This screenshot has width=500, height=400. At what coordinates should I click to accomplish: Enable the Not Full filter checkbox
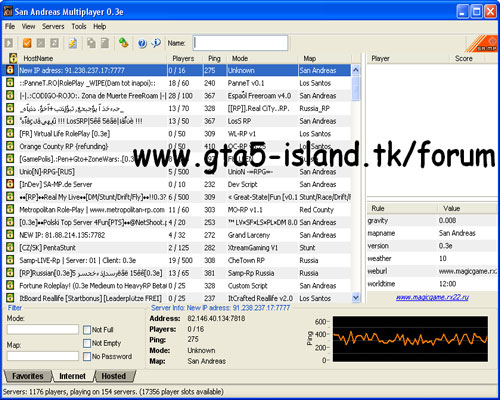coord(87,330)
